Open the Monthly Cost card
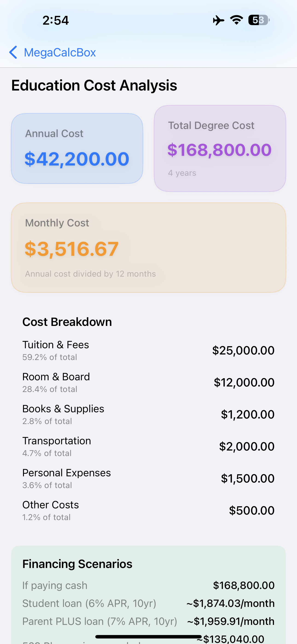 (x=148, y=248)
